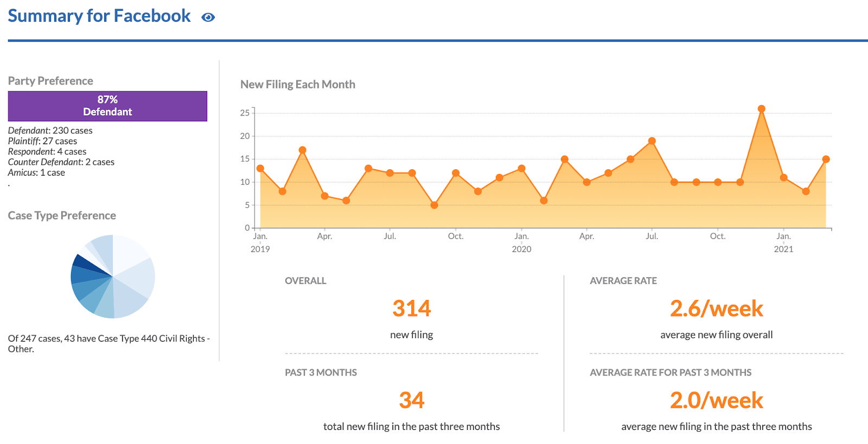The width and height of the screenshot is (868, 444).
Task: Click the Summary for Facebook heading
Action: coord(99,16)
